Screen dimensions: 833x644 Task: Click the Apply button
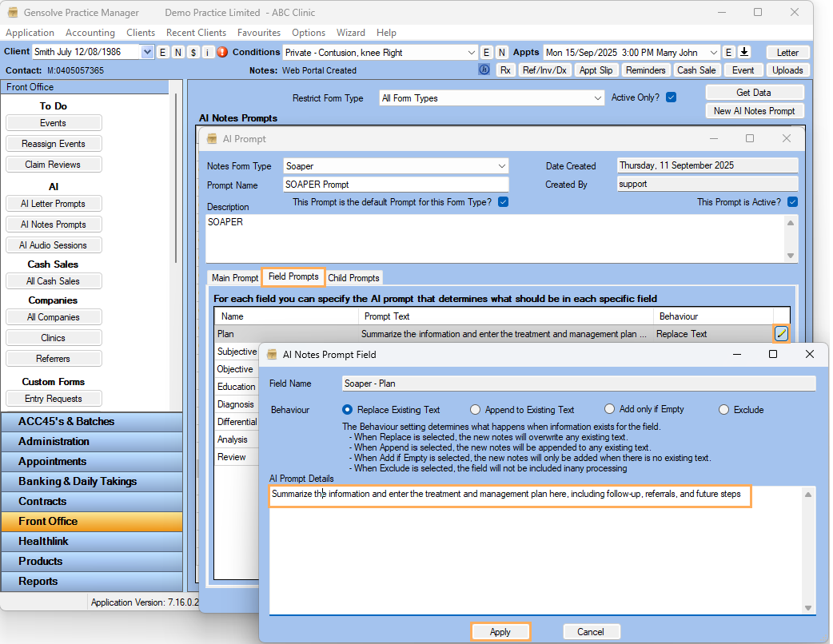(x=500, y=632)
